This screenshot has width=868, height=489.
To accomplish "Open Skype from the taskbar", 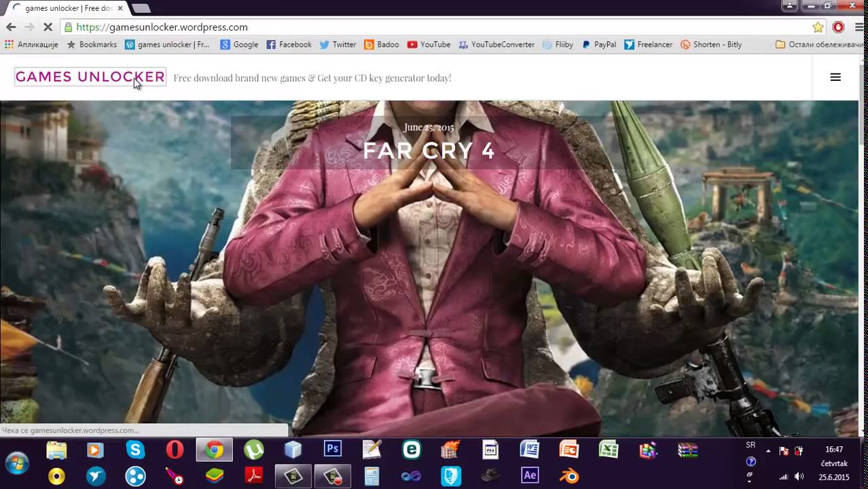I will point(135,450).
